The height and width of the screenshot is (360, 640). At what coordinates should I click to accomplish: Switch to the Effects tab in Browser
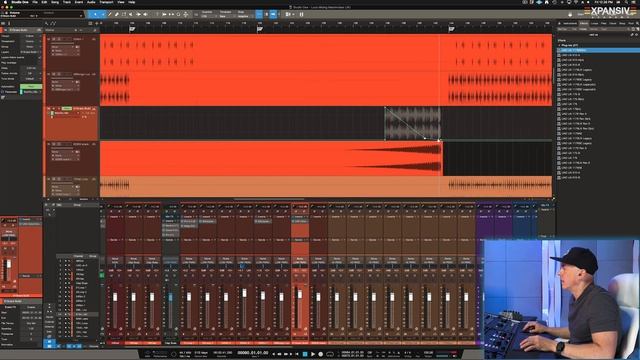coord(584,24)
